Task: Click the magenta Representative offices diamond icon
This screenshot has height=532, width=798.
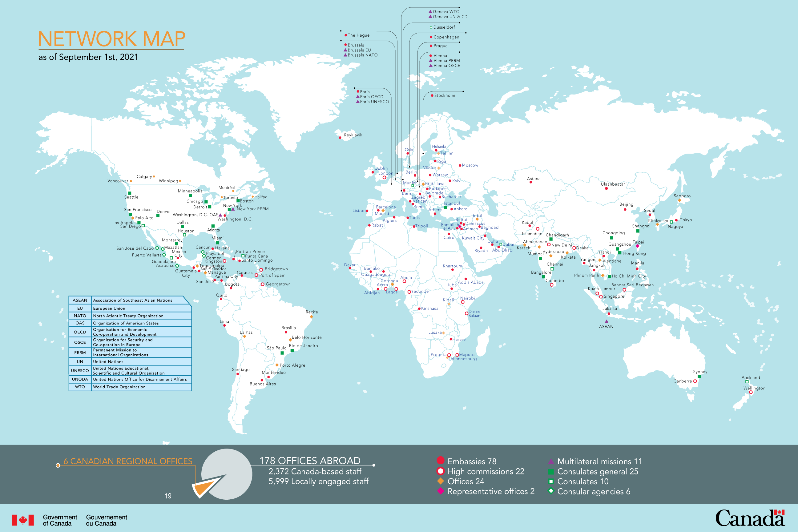Action: click(440, 491)
